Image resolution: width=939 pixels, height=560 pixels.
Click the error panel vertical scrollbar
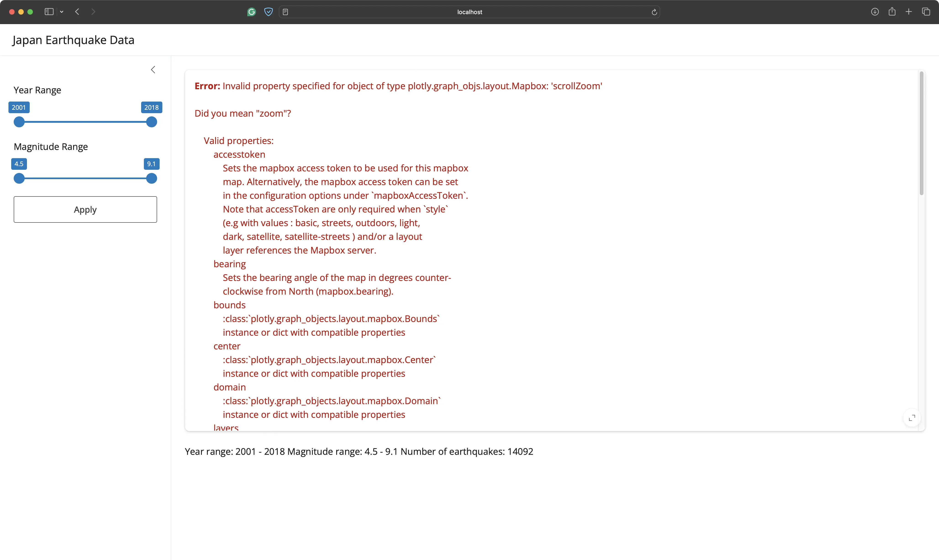pyautogui.click(x=921, y=133)
